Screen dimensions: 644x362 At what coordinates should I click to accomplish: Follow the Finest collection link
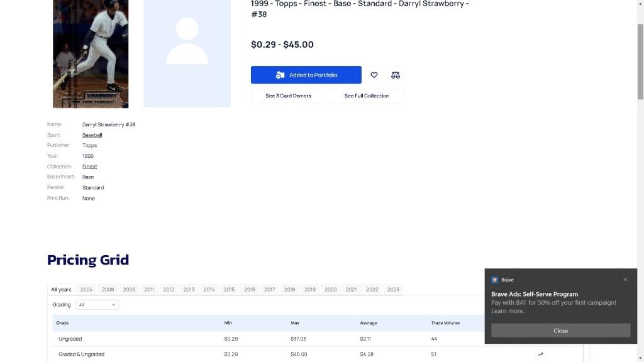[x=90, y=167]
